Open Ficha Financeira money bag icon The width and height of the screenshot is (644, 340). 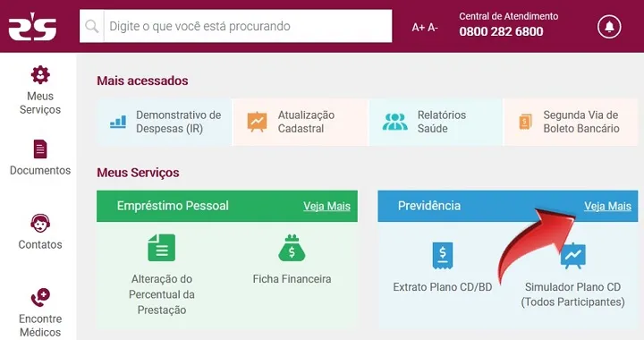[292, 248]
